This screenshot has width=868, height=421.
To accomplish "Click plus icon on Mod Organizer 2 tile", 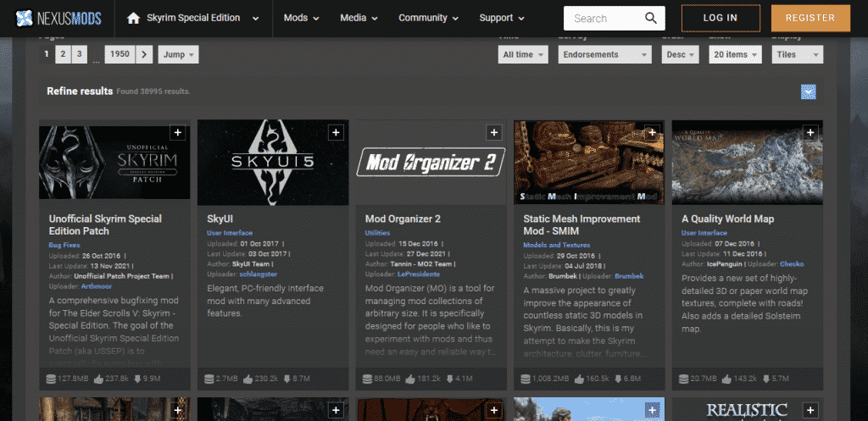I will 494,132.
